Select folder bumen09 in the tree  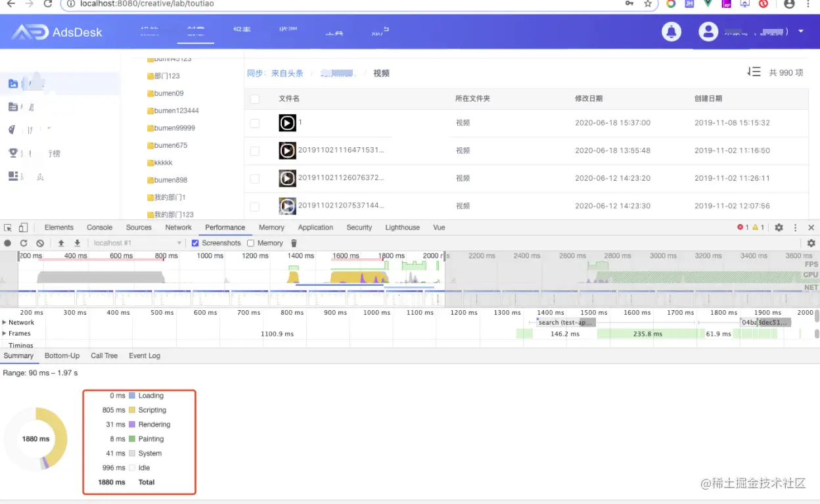(x=169, y=93)
